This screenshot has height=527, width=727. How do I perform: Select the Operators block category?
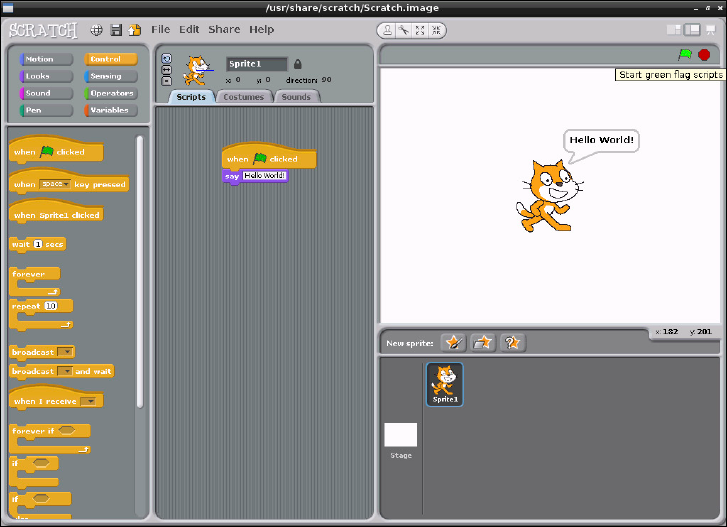point(111,93)
